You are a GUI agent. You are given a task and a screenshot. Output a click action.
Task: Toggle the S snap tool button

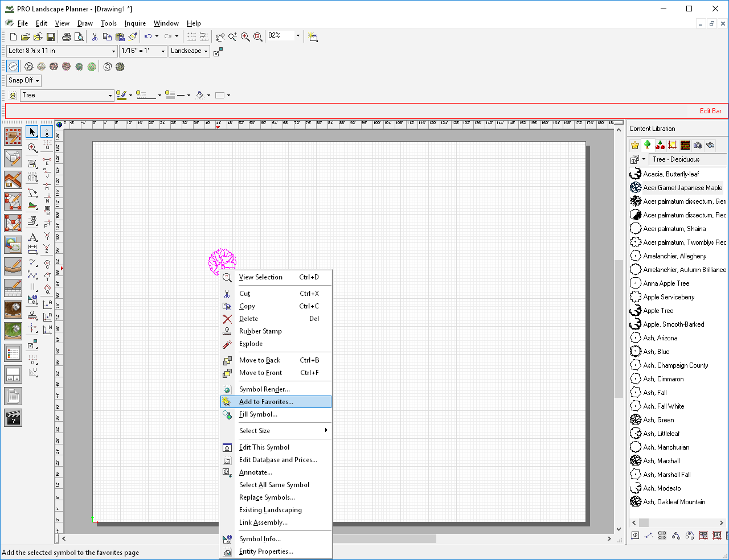click(47, 132)
